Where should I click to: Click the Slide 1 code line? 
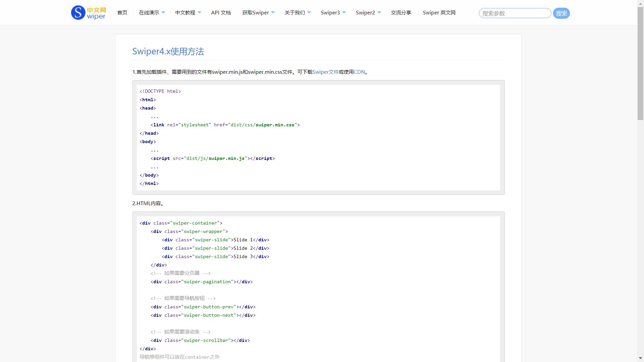(x=215, y=240)
